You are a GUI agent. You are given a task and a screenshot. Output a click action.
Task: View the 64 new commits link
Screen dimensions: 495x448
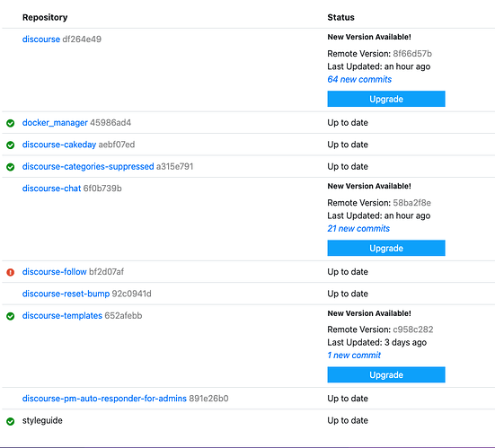[x=359, y=79]
